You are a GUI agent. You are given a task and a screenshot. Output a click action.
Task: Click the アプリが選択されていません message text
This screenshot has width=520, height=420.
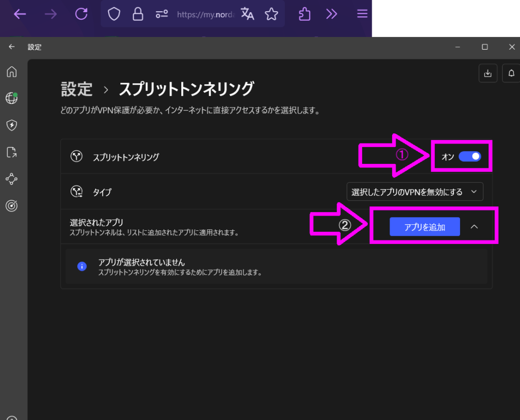[x=141, y=263]
